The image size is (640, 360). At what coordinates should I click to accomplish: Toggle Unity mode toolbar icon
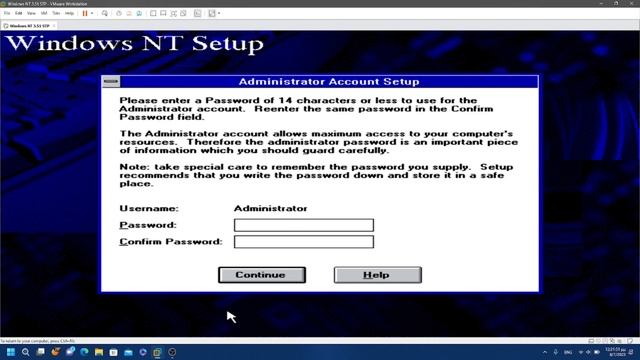pyautogui.click(x=183, y=13)
